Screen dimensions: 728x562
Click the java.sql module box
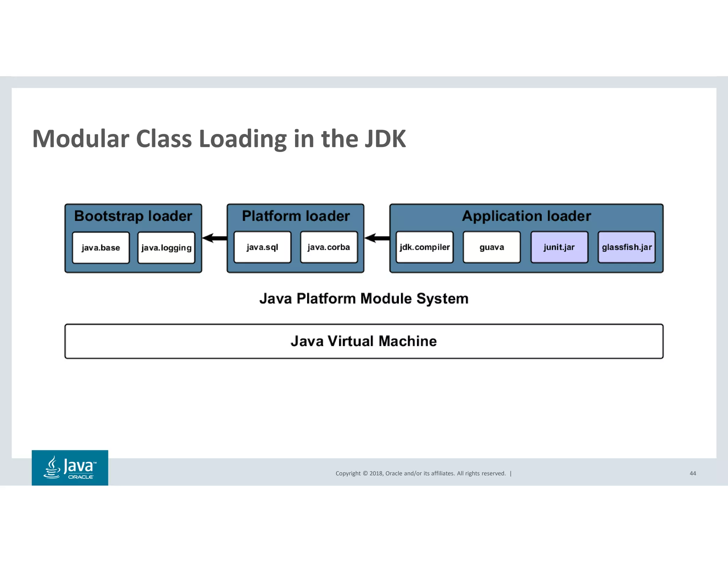262,247
